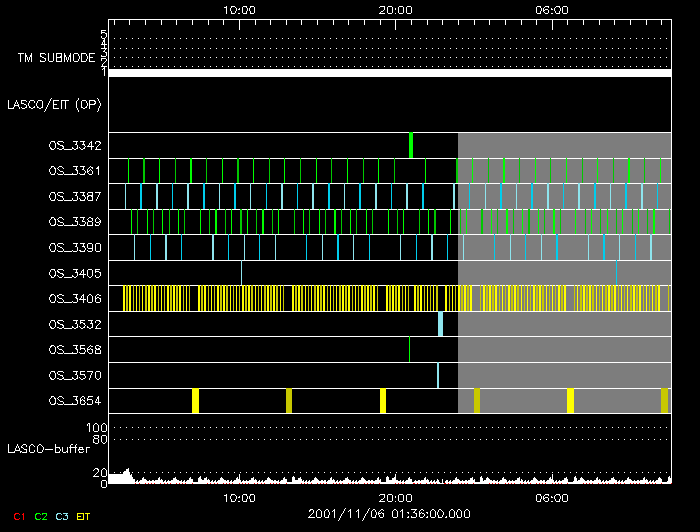This screenshot has height=532, width=700.
Task: Select the cyan block in the OS_3532 row
Action: [440, 324]
